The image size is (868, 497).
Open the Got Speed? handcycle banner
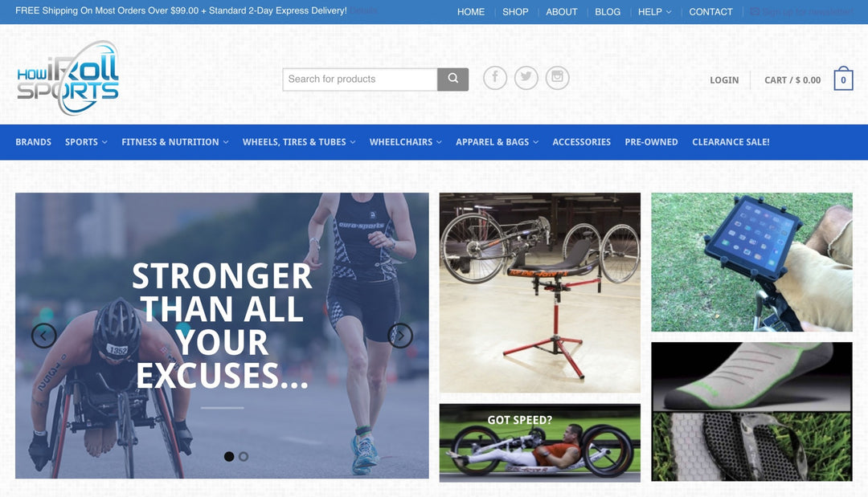coord(540,443)
